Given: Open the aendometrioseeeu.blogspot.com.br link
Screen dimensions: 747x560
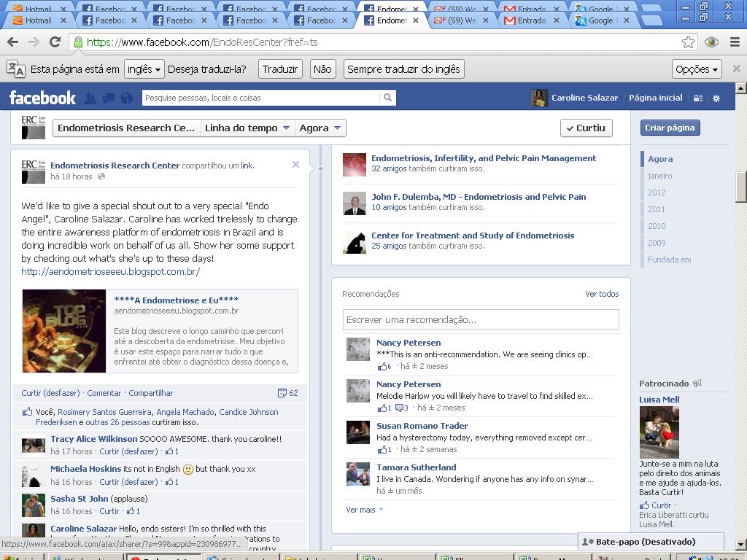Looking at the screenshot, I should tap(111, 271).
